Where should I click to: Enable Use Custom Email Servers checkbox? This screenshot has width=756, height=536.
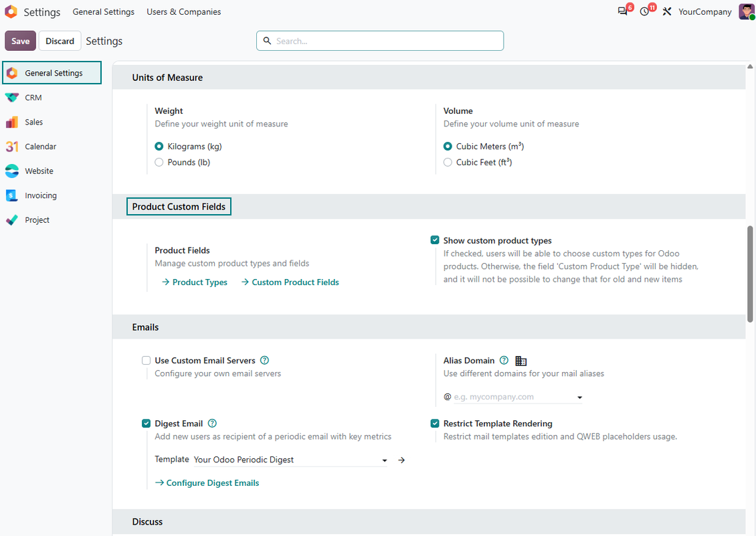click(146, 361)
